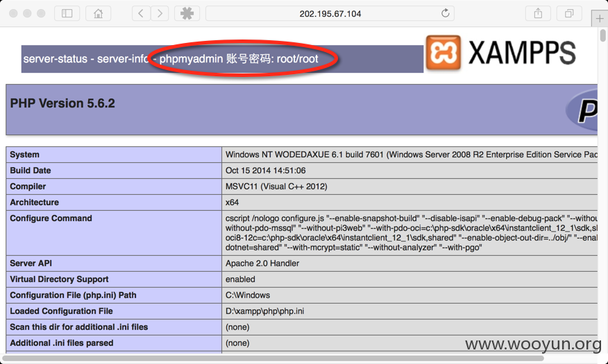Click the XAMPP orange logo

click(x=444, y=53)
